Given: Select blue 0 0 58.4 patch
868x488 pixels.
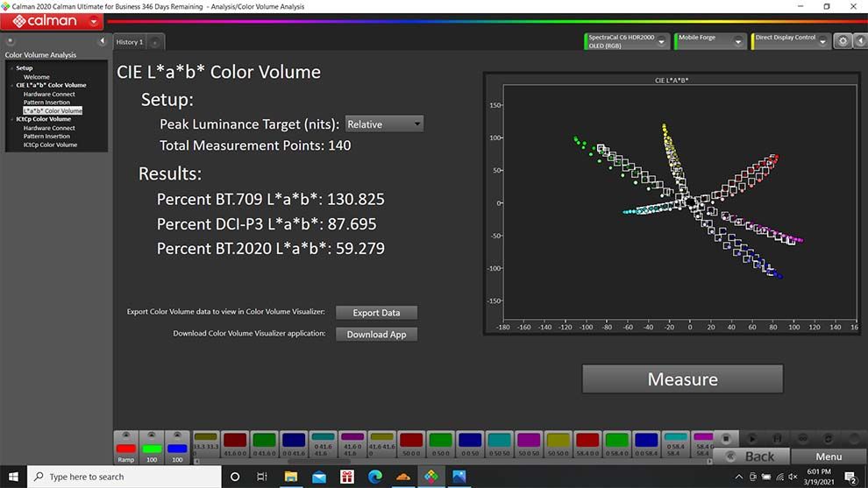Looking at the screenshot, I should (646, 444).
